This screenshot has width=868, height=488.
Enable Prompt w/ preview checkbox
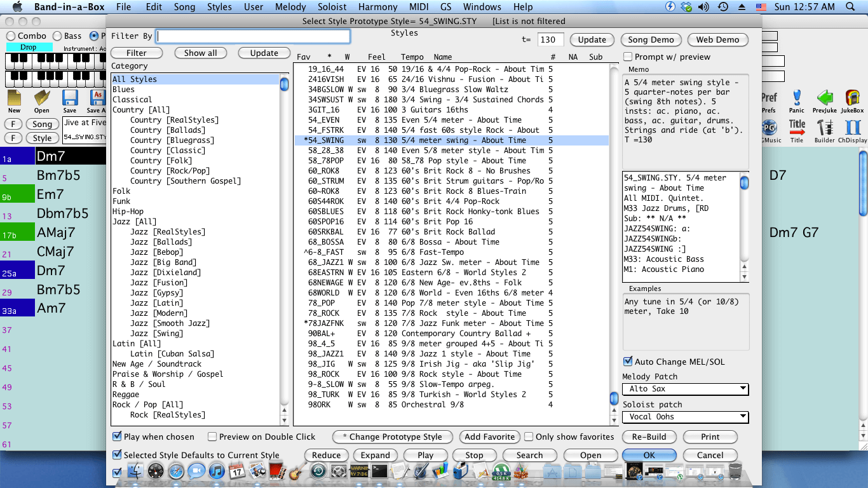[x=628, y=57]
